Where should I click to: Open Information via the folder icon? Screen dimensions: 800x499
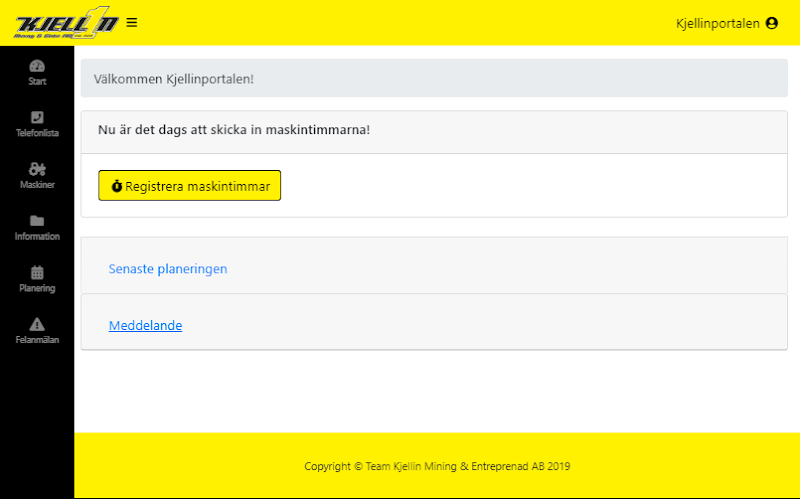coord(37,220)
